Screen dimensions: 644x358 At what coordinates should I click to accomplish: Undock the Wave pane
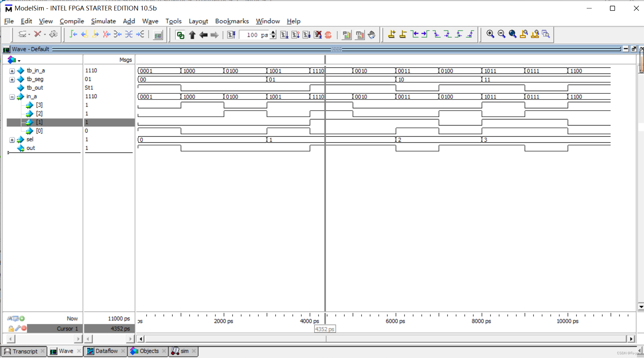click(x=634, y=49)
